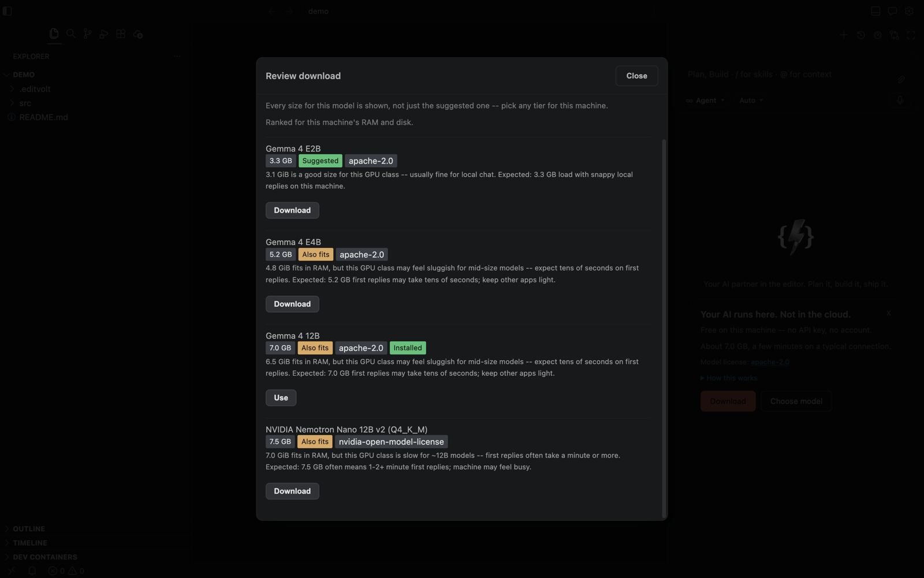The image size is (924, 578).
Task: Use the installed Gemma 4 12B model
Action: click(x=281, y=398)
